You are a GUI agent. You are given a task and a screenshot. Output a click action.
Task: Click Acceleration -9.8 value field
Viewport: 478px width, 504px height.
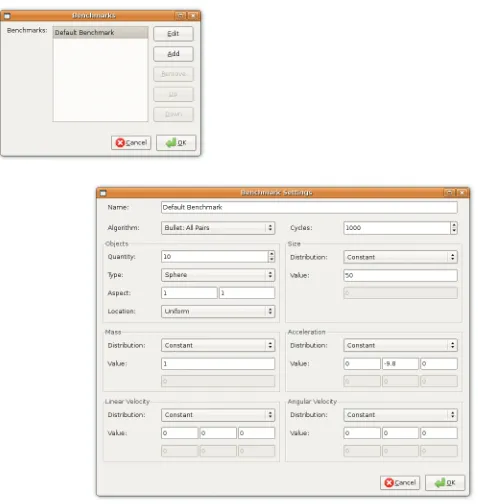pyautogui.click(x=400, y=364)
